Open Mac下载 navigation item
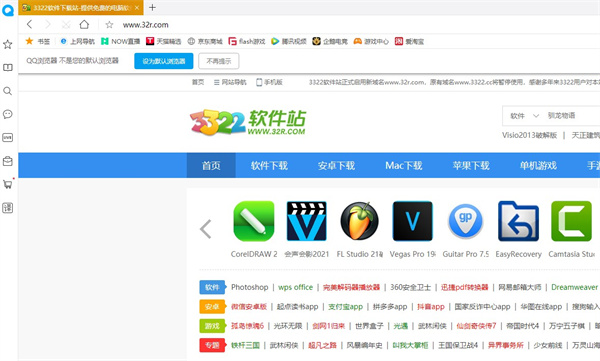 click(x=404, y=165)
